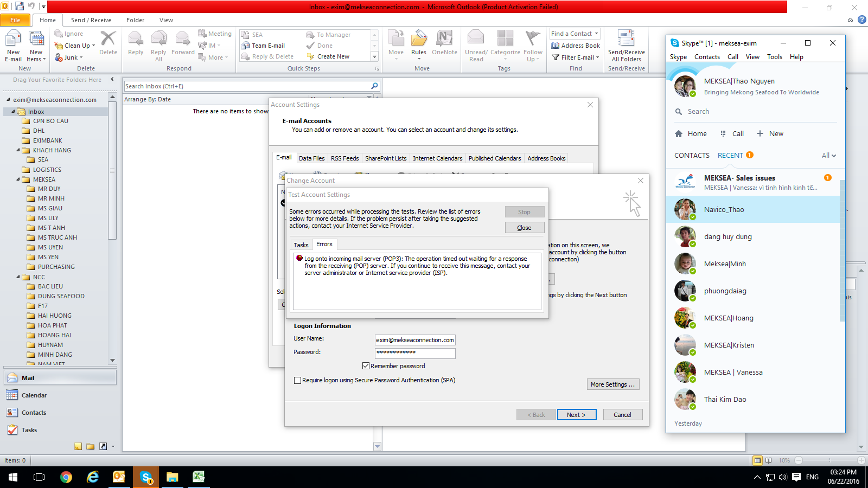Open Chrome from the taskbar

pos(66,477)
